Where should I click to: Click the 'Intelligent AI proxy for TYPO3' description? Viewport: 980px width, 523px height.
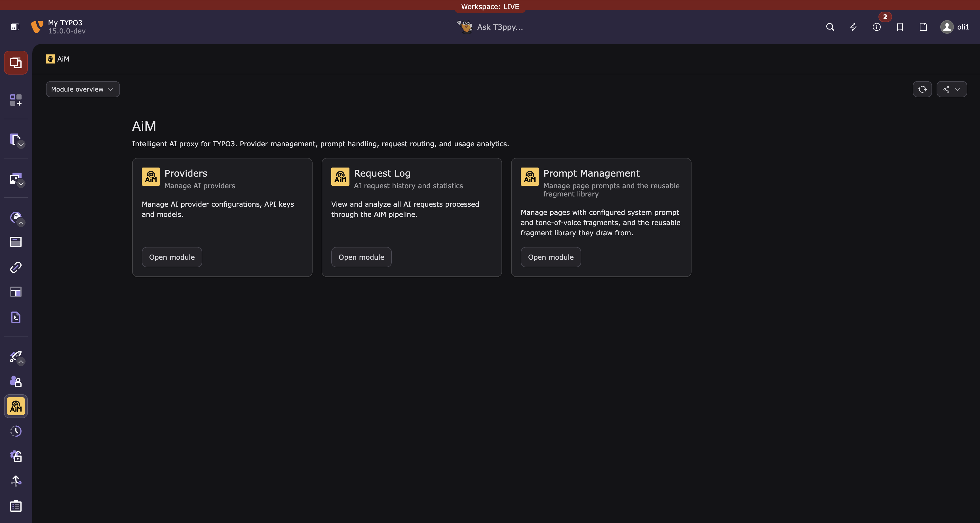pos(320,144)
